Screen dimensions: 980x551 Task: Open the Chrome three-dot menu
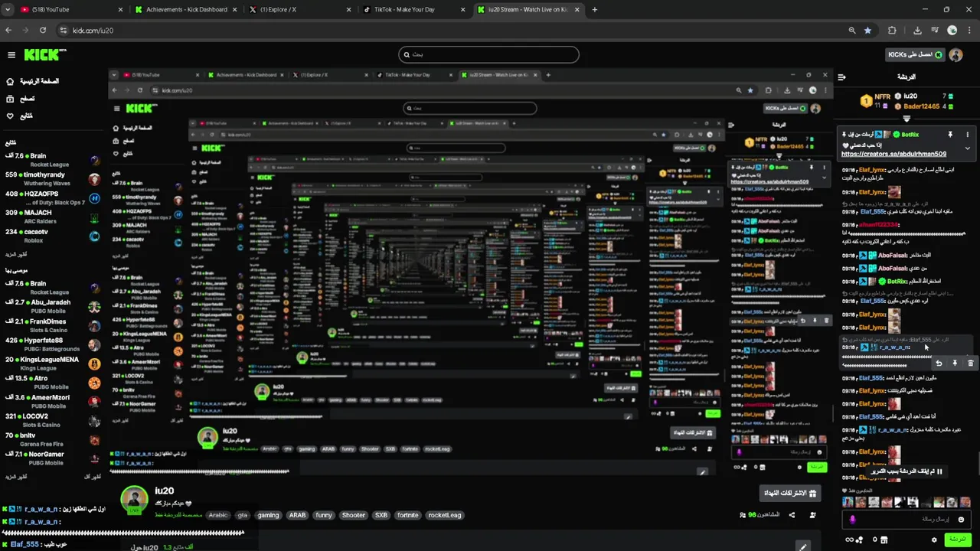tap(970, 31)
